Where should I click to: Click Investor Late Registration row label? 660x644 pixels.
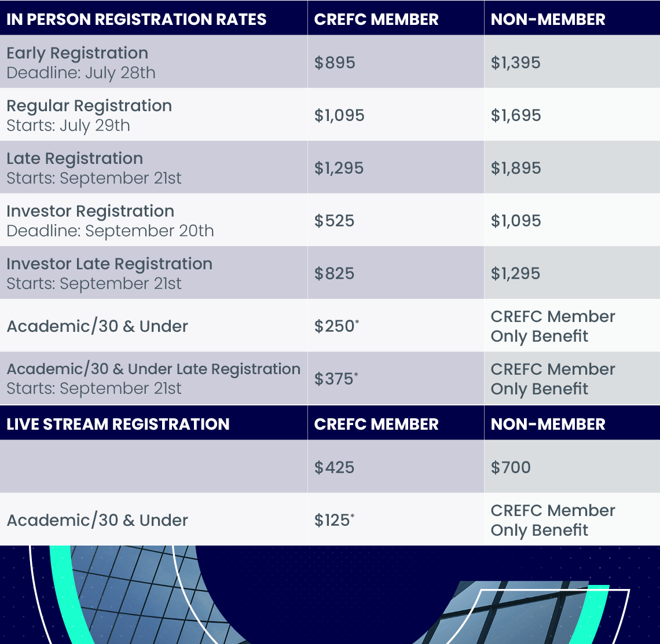(109, 264)
